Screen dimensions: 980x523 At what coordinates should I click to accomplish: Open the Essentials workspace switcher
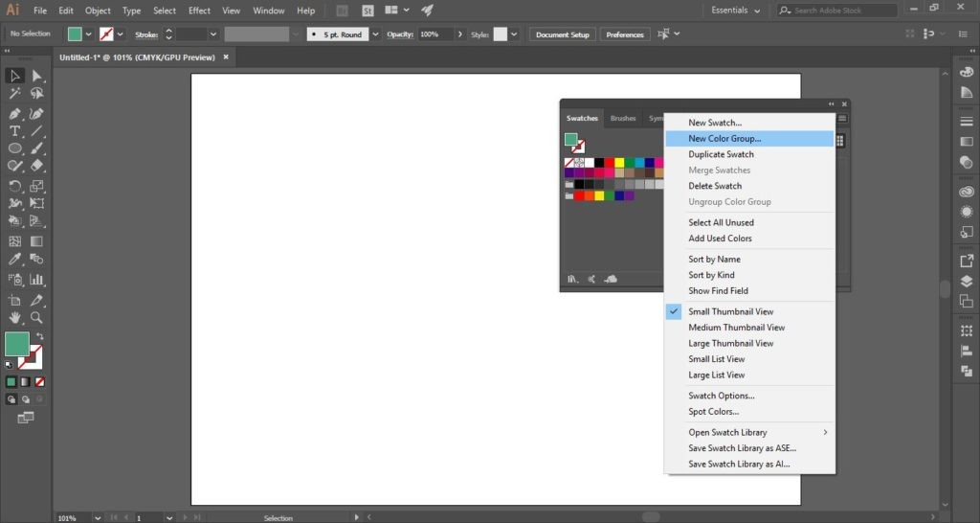click(x=736, y=11)
